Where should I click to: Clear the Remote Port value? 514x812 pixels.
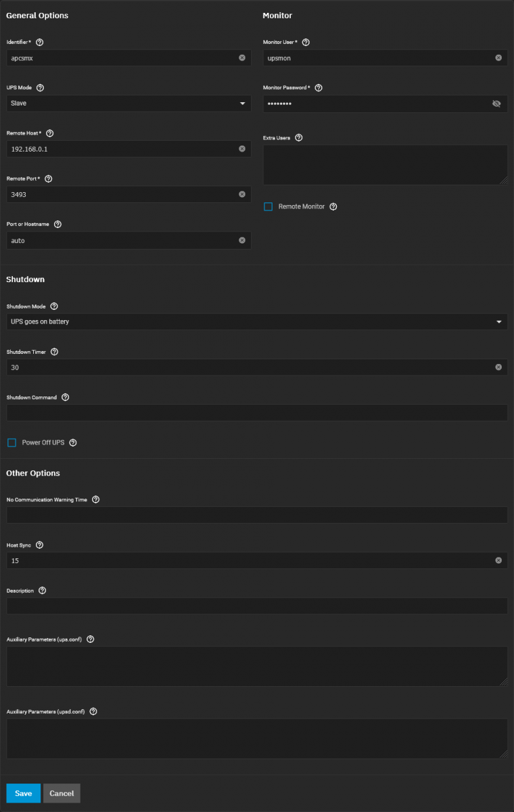(242, 194)
